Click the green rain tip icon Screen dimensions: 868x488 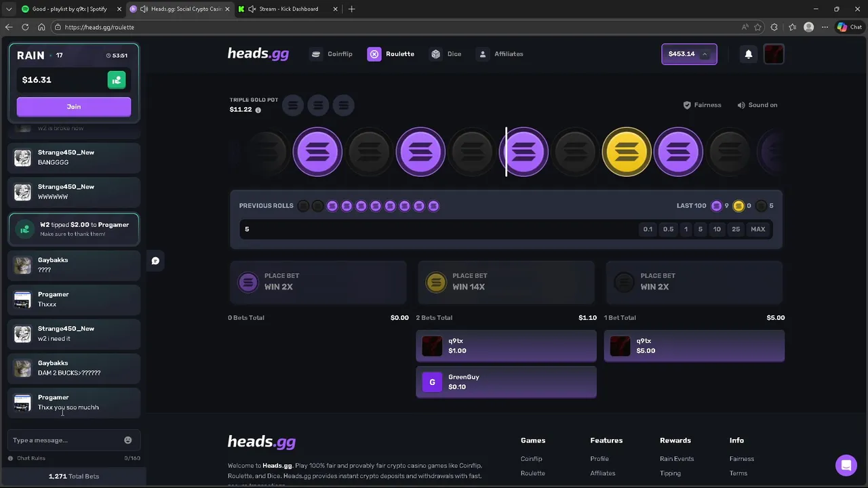pyautogui.click(x=117, y=80)
